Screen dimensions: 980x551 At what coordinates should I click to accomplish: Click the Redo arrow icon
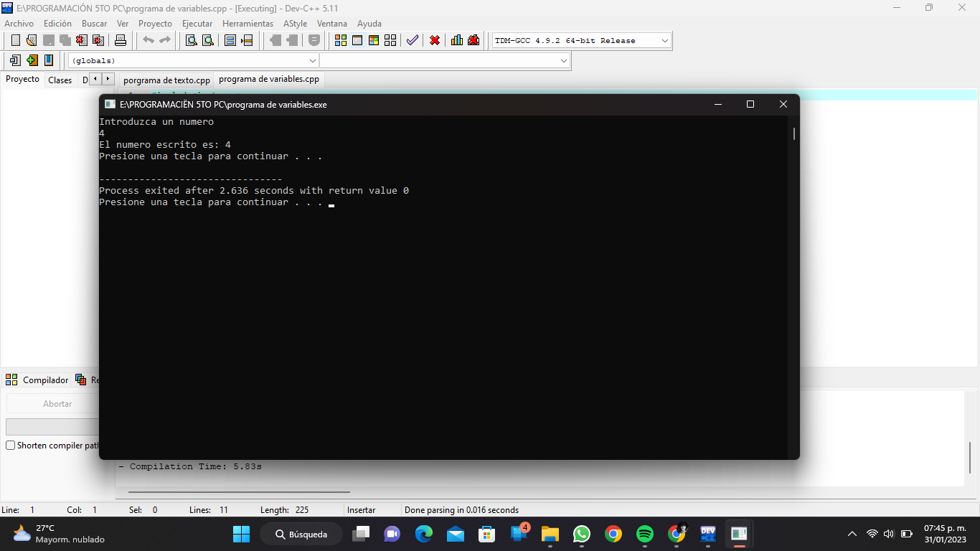tap(165, 40)
